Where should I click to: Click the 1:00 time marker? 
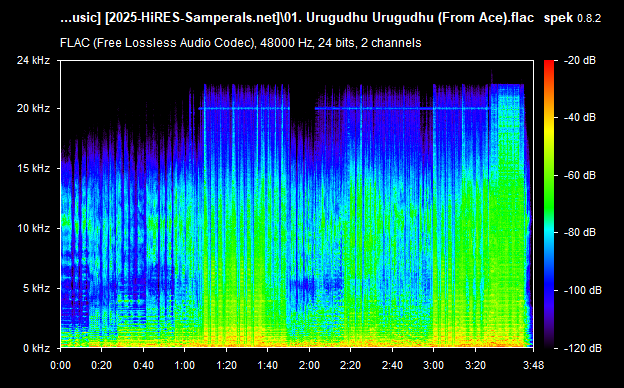pos(185,365)
